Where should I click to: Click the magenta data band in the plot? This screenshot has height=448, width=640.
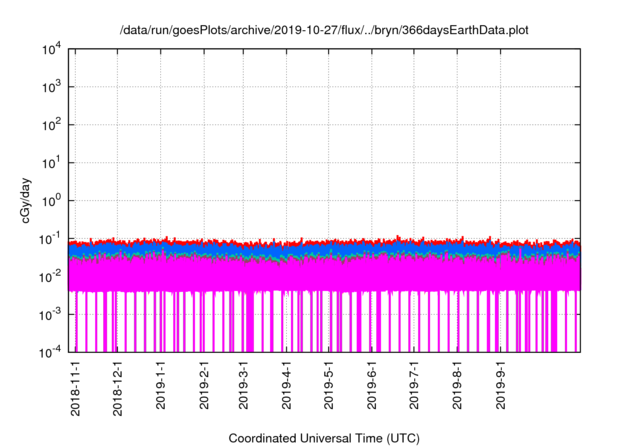point(320,275)
